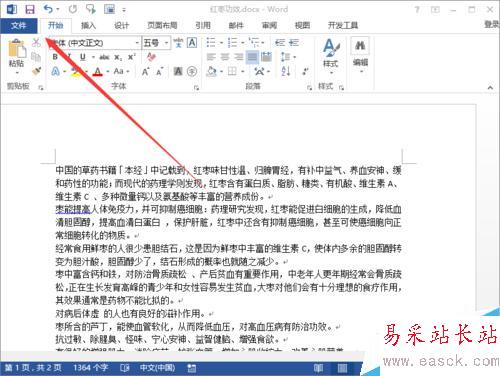
Task: Toggle character shading A button
Action: tap(178, 71)
